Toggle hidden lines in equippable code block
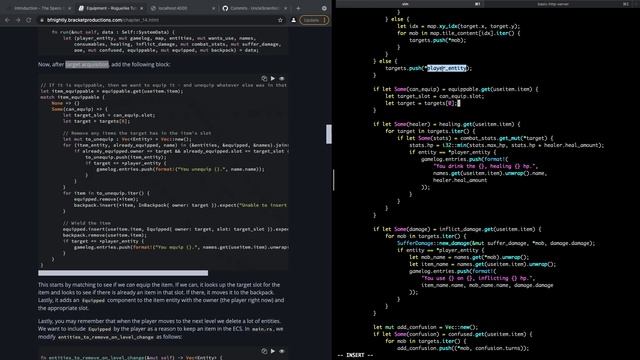 (282, 78)
